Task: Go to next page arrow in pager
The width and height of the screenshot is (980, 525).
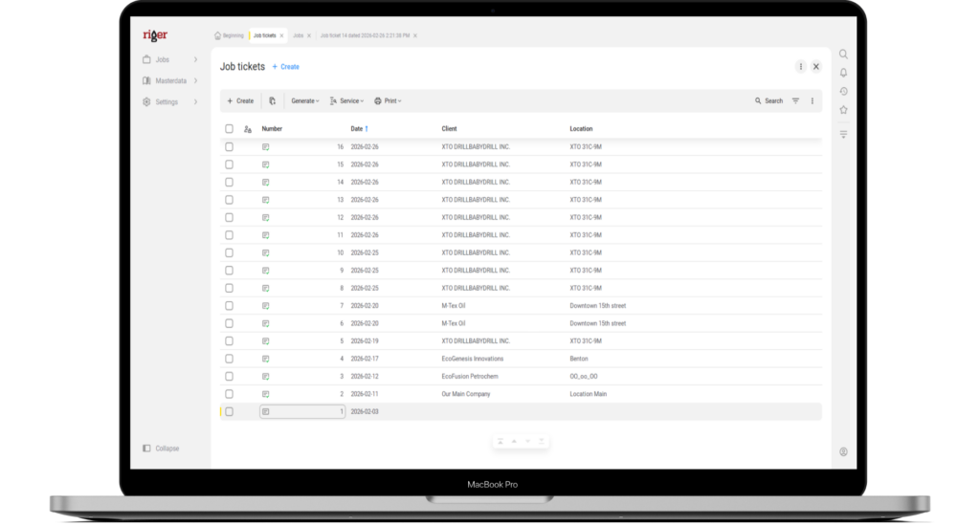Action: 527,442
